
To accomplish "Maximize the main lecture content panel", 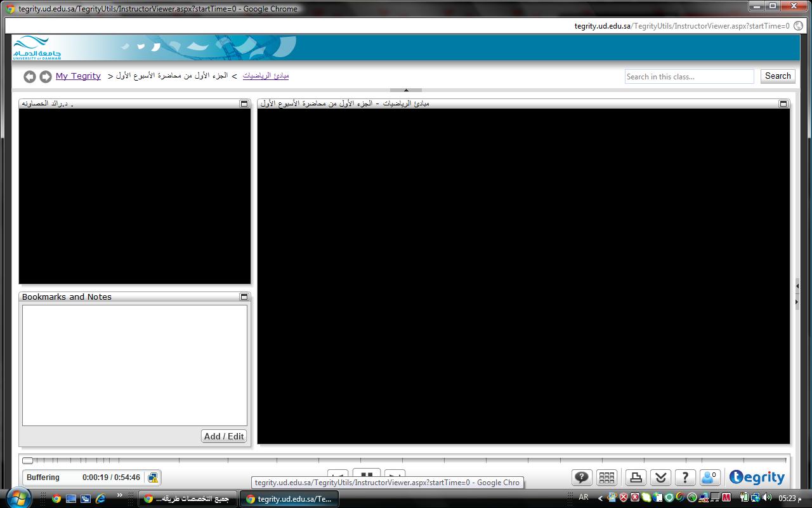I will point(783,104).
